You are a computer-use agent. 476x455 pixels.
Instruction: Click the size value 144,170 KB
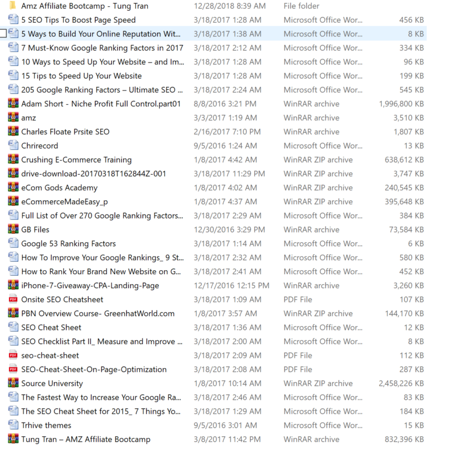[404, 313]
